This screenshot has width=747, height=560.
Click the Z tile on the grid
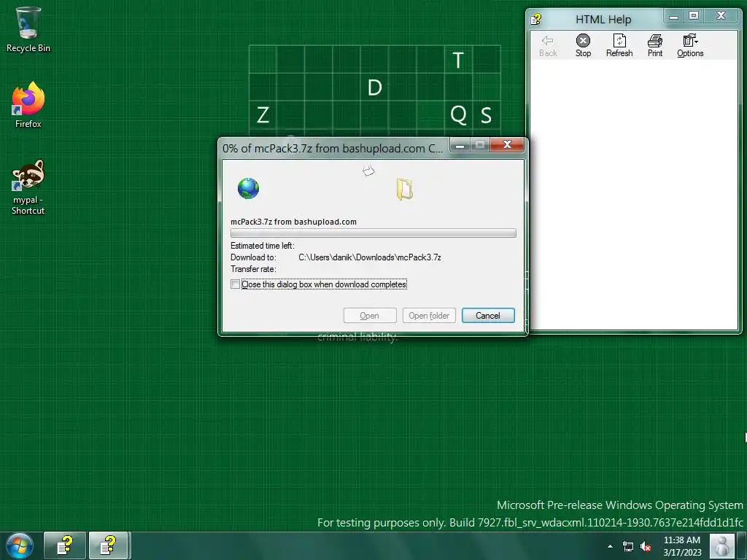[263, 114]
